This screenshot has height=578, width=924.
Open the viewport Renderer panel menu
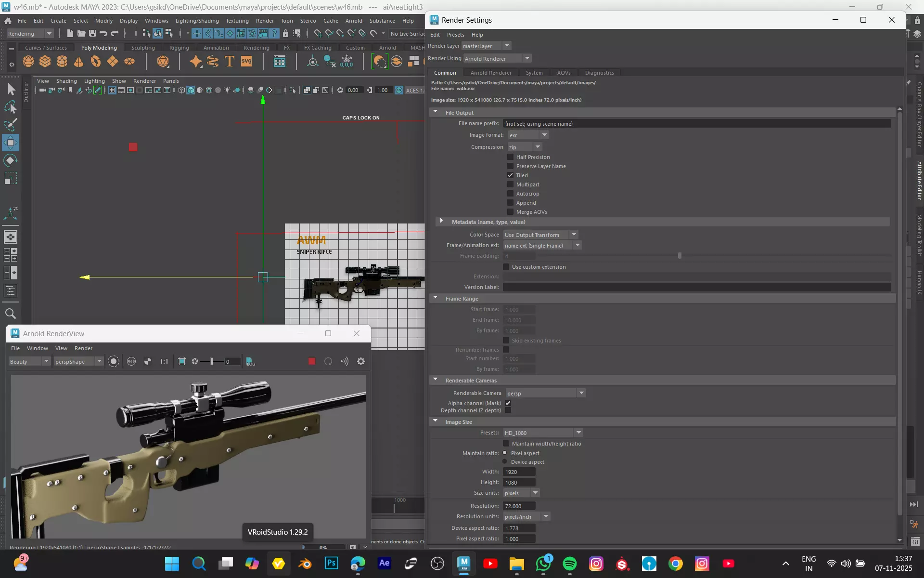(144, 81)
